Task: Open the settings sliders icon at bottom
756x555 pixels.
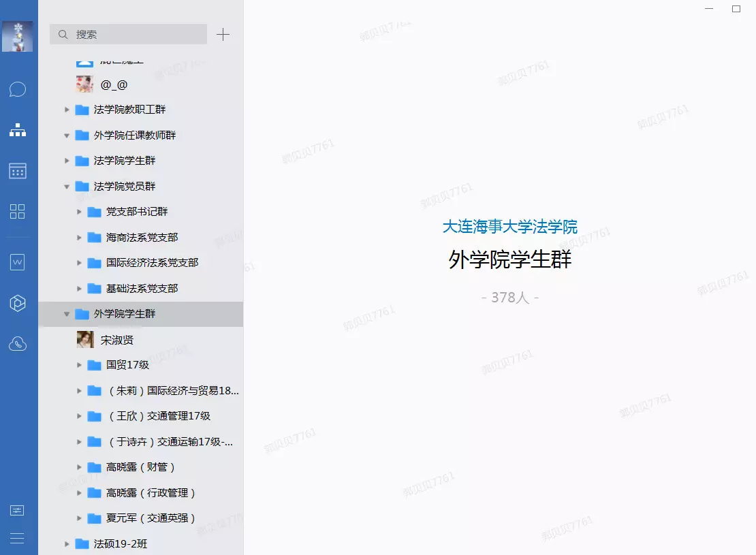Action: (x=18, y=510)
